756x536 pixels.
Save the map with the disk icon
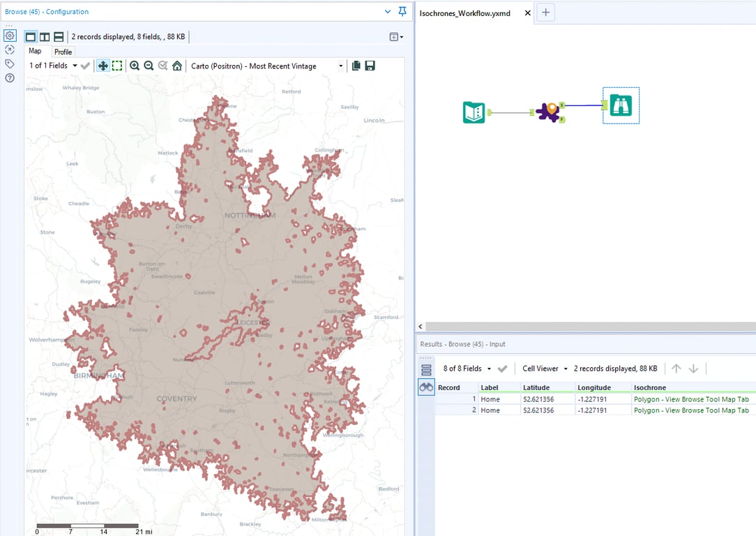(x=370, y=66)
